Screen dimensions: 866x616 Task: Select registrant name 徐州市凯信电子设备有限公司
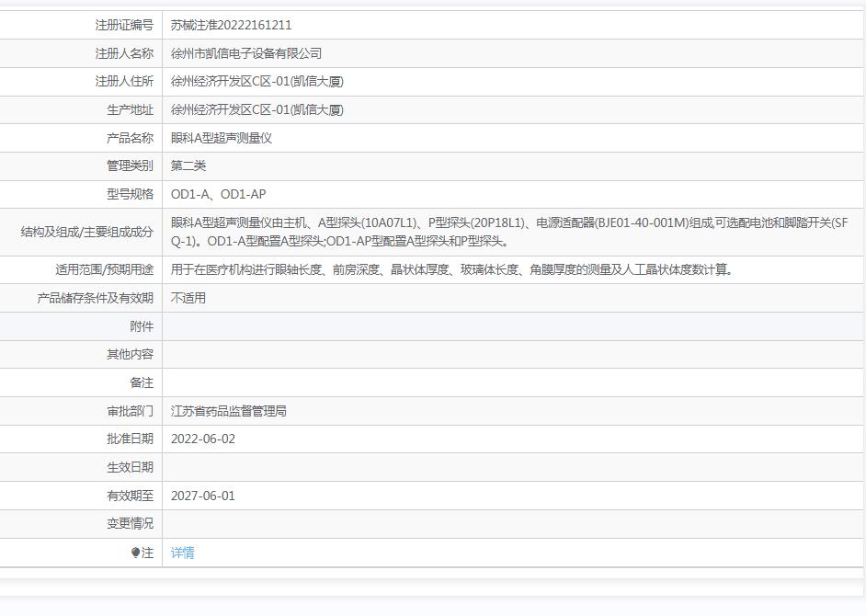coord(246,53)
